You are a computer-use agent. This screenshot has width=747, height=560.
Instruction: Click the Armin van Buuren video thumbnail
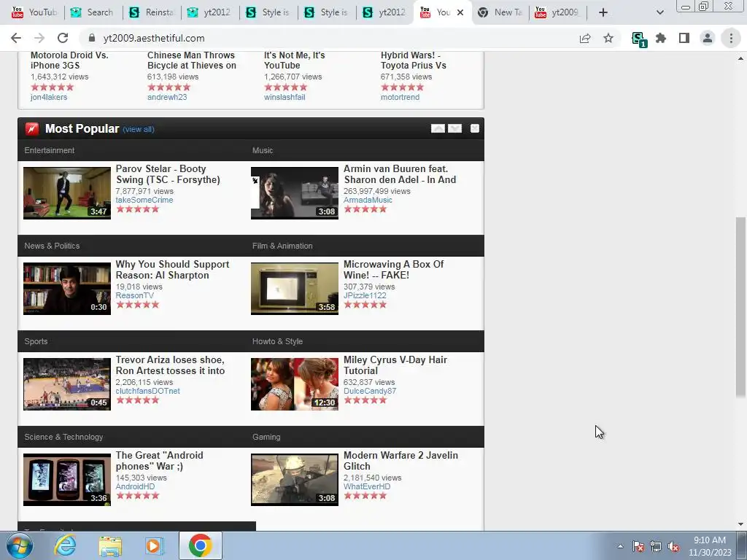coord(295,192)
